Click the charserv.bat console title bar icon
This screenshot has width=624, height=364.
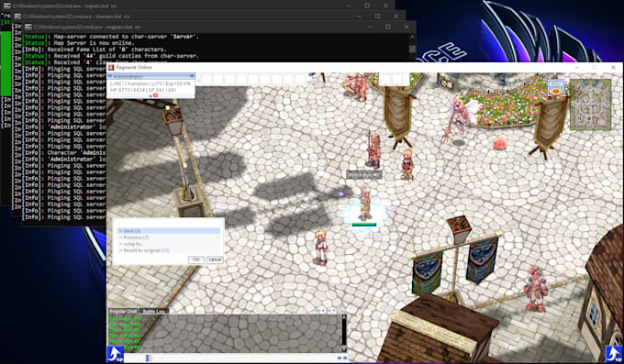pyautogui.click(x=17, y=17)
